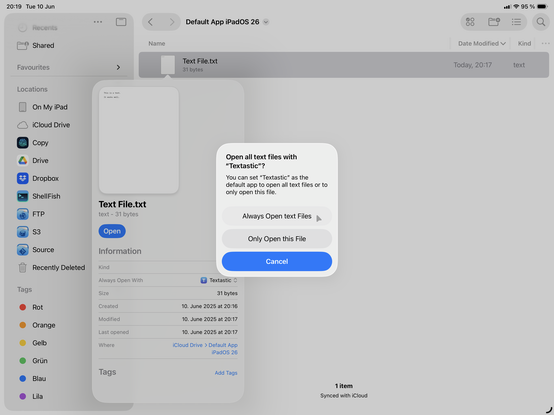Click Today, 20:17 date cell
This screenshot has width=554, height=415.
click(472, 65)
